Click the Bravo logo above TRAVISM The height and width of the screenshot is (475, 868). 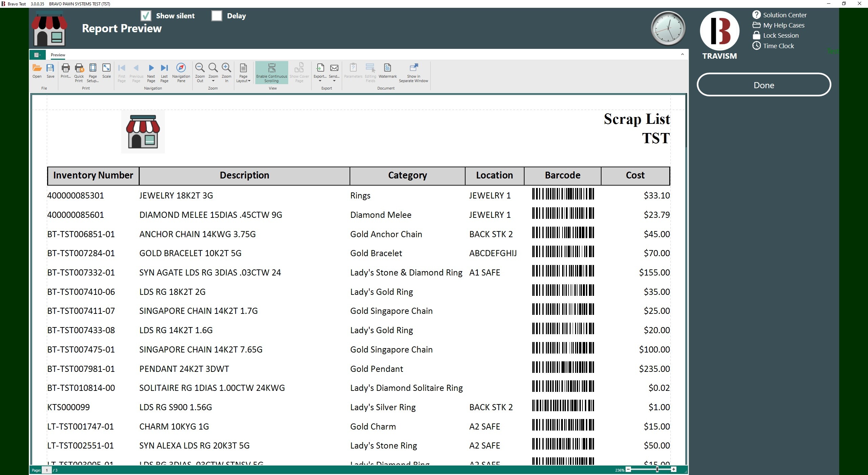click(719, 31)
